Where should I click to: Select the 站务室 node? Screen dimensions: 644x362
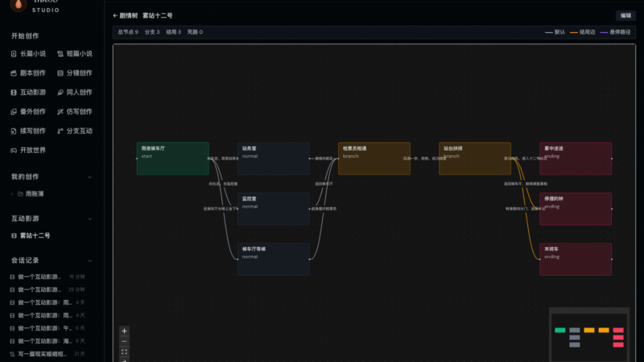click(274, 158)
